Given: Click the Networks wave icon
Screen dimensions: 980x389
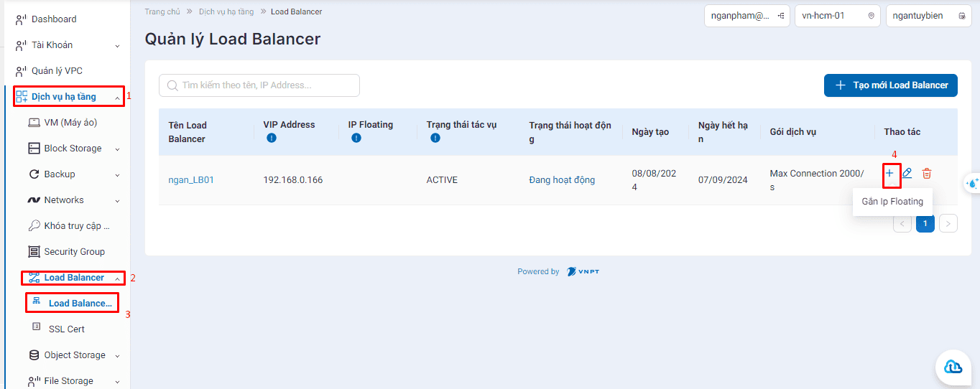Looking at the screenshot, I should coord(34,200).
